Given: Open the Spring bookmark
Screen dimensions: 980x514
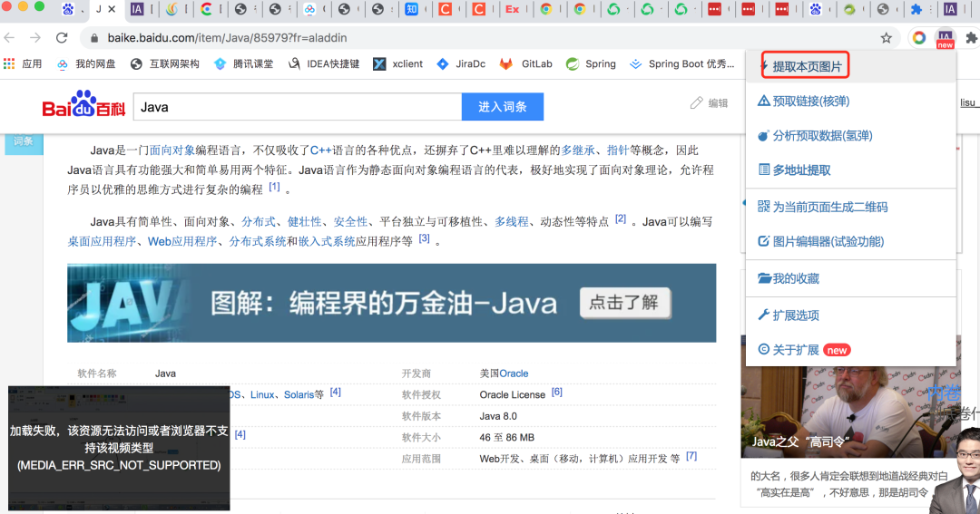Looking at the screenshot, I should click(592, 63).
